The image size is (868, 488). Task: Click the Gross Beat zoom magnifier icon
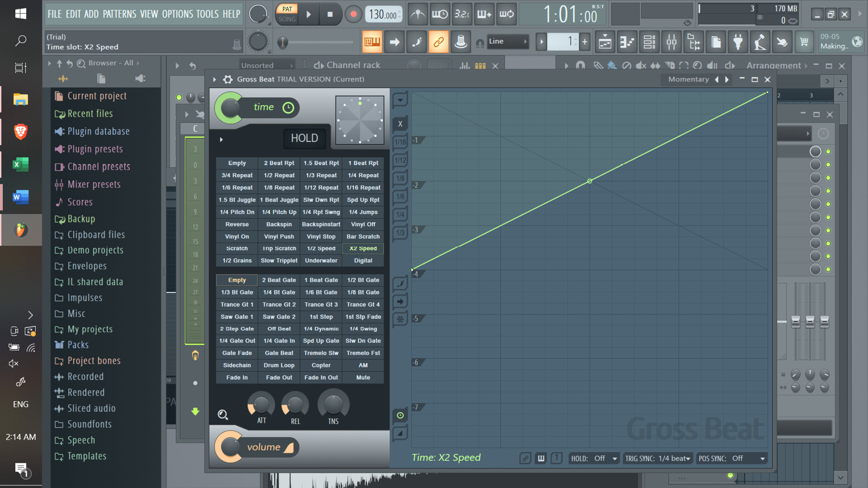(223, 415)
